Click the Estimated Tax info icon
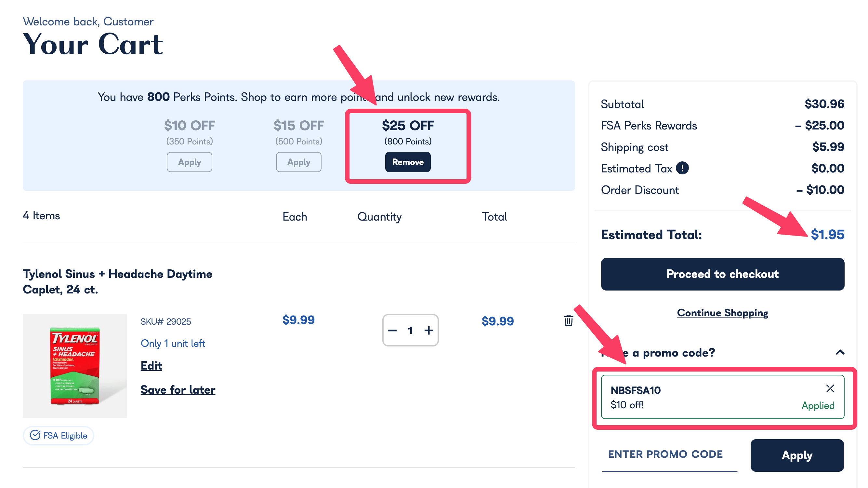 682,168
